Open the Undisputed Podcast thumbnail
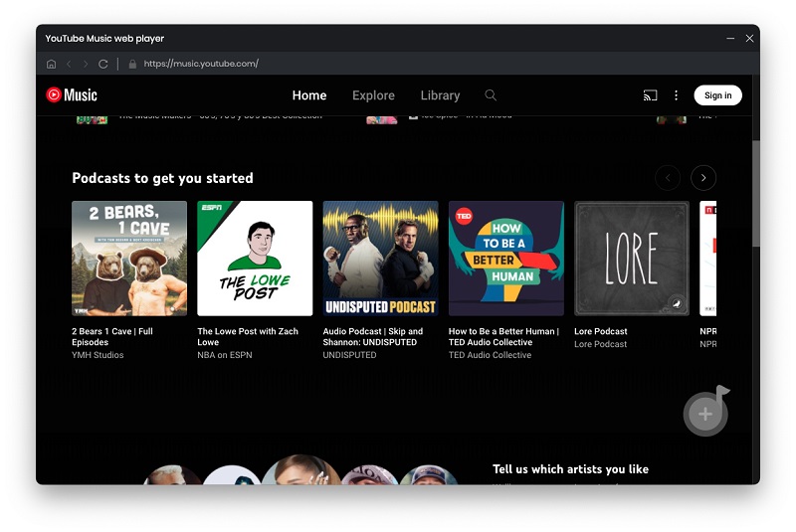Screen dimensions: 796x532 click(x=380, y=259)
